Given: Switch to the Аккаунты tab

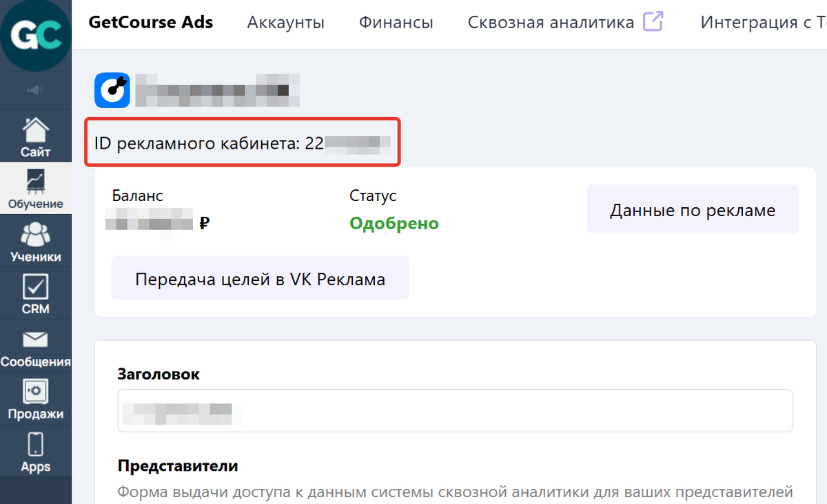Looking at the screenshot, I should (x=286, y=23).
